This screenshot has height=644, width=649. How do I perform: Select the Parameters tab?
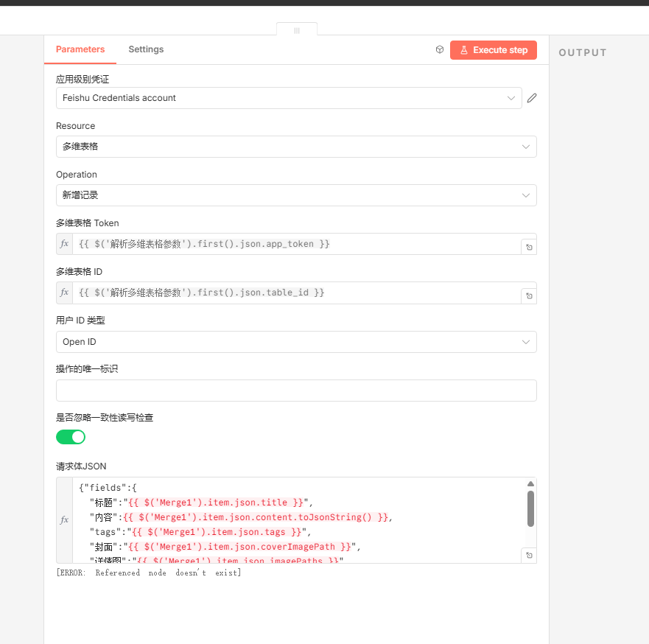click(80, 49)
